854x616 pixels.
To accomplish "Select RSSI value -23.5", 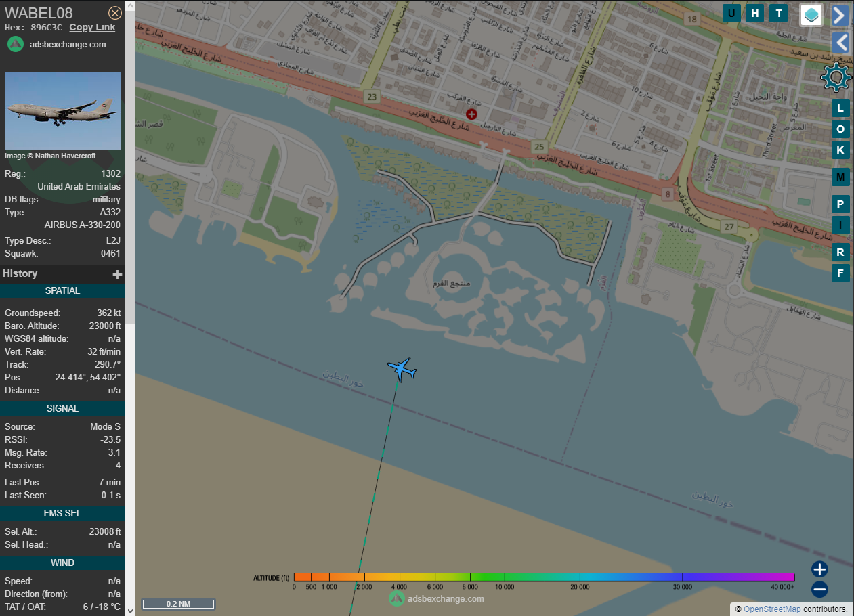I will pyautogui.click(x=110, y=440).
